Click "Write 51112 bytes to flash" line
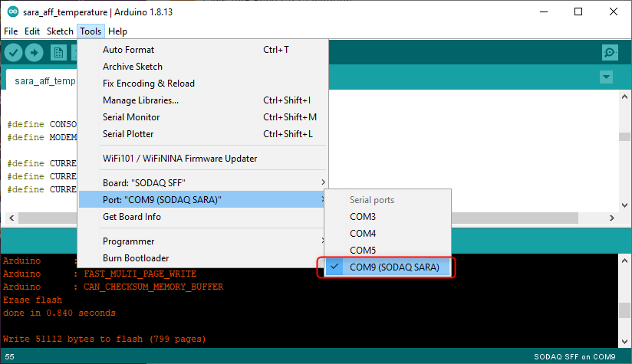Viewport: 632px width, 364px height. coord(104,339)
